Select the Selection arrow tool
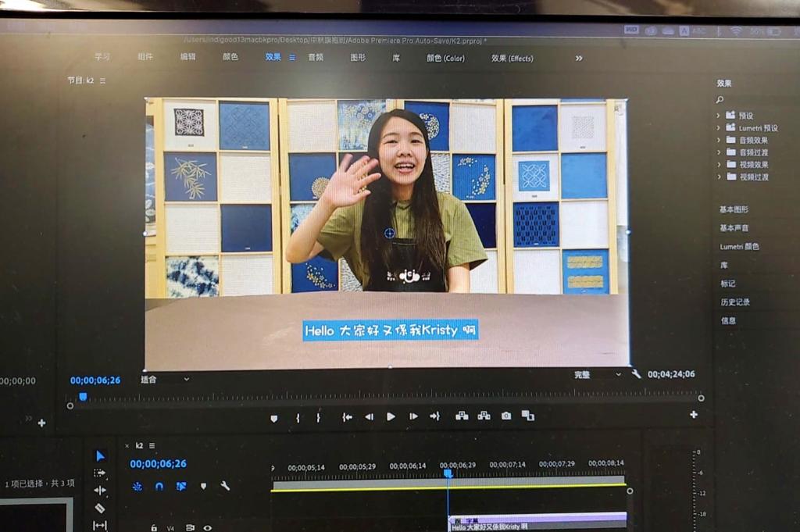 pos(100,455)
